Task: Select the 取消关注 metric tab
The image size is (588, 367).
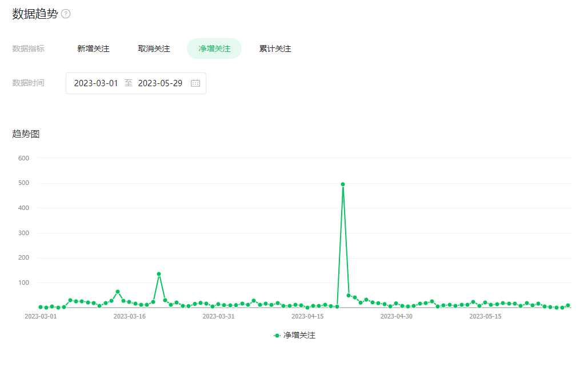Action: 154,49
